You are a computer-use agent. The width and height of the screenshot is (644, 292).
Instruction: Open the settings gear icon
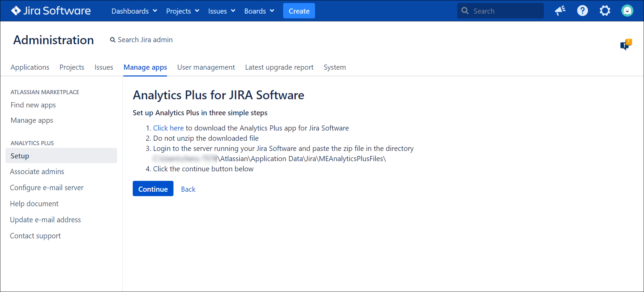tap(605, 11)
